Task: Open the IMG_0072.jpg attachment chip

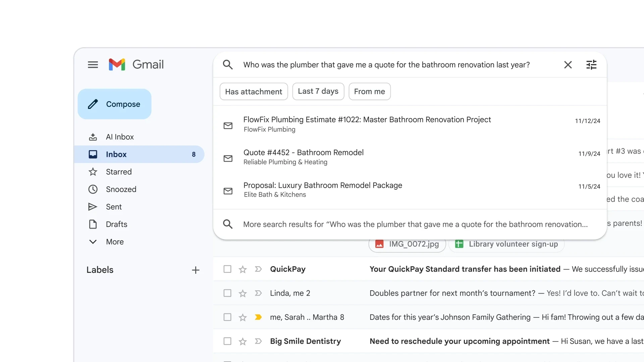Action: click(407, 244)
